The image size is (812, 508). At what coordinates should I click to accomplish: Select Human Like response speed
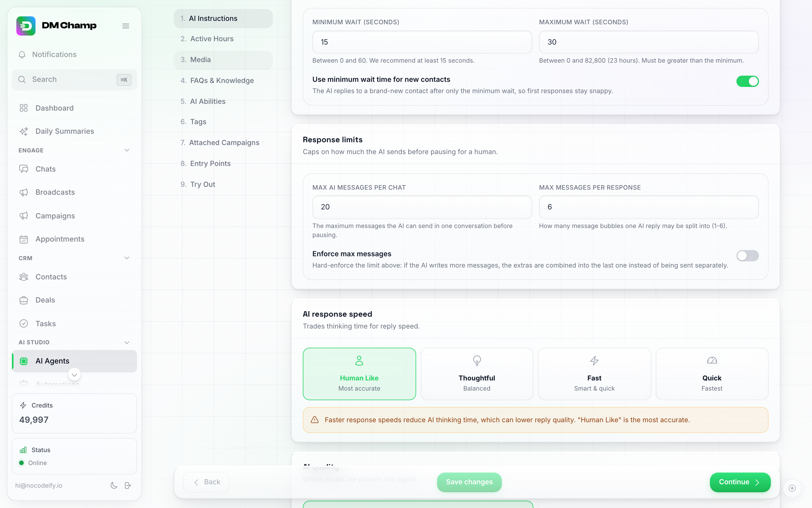(359, 374)
